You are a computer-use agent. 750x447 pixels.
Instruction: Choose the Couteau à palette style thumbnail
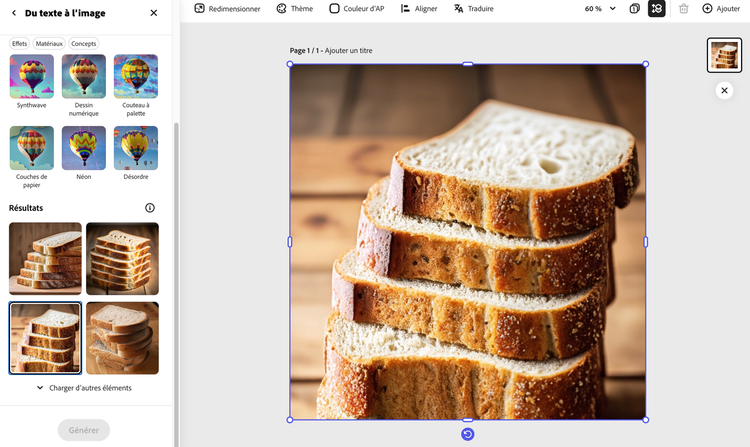tap(136, 76)
